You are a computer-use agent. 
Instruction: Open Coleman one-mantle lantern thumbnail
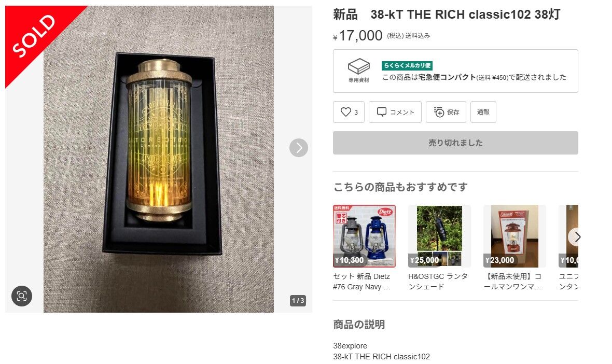[x=514, y=236]
